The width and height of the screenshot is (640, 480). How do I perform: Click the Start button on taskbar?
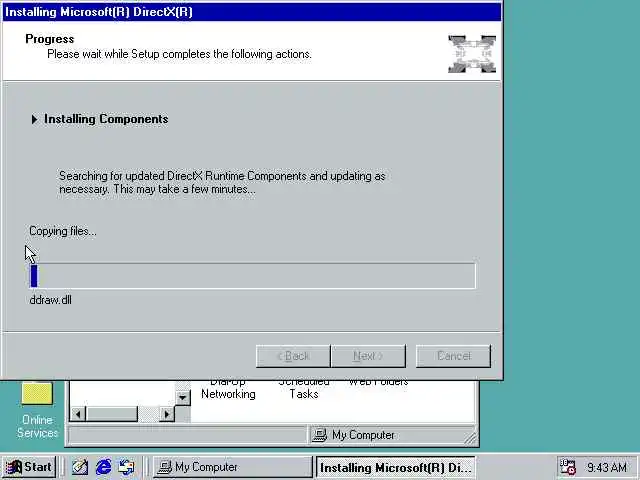[x=29, y=467]
